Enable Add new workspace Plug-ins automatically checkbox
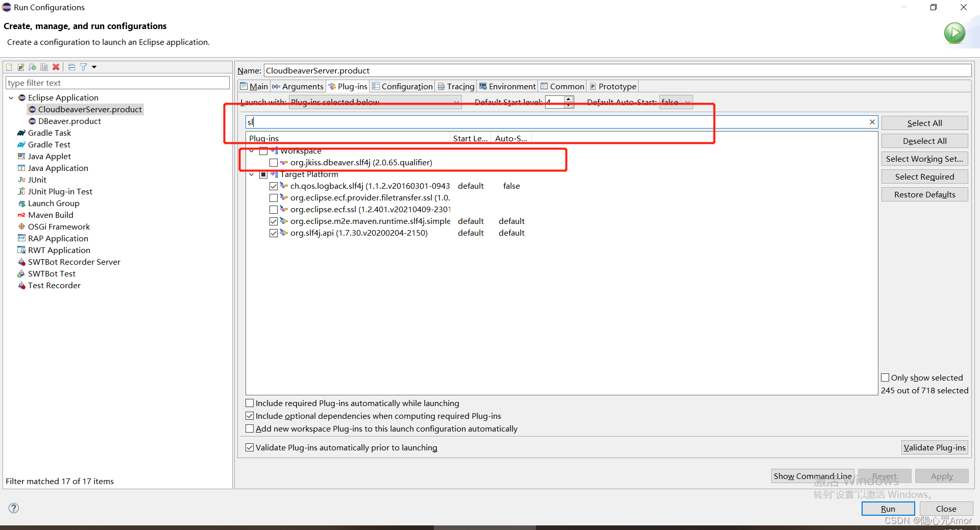 (250, 428)
